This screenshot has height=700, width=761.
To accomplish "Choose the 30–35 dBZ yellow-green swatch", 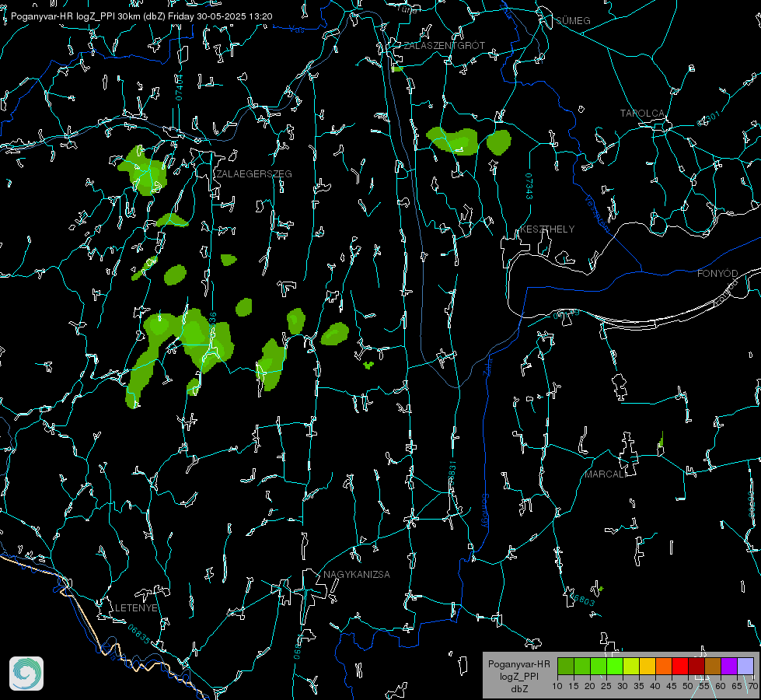I will click(631, 666).
